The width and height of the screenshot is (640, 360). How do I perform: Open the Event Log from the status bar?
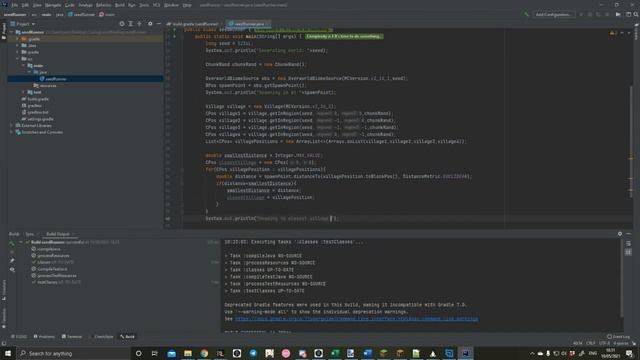pyautogui.click(x=618, y=337)
